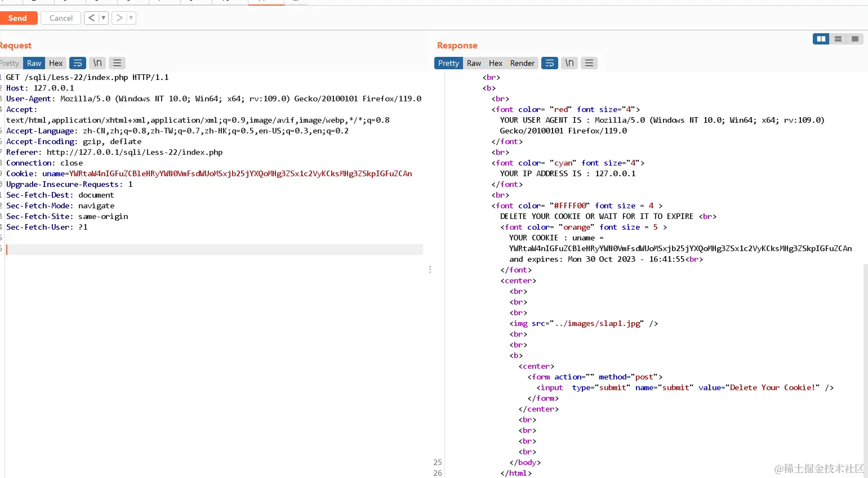
Task: Click the 'Connection: close' header
Action: click(x=44, y=163)
